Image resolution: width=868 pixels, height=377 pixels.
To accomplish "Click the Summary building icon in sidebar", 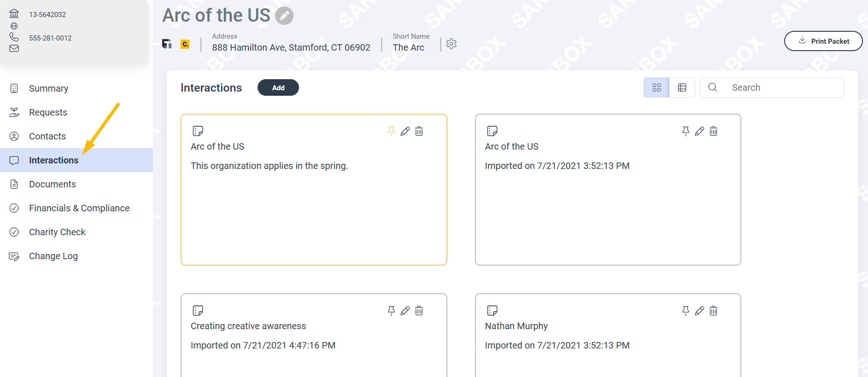I will tap(14, 88).
